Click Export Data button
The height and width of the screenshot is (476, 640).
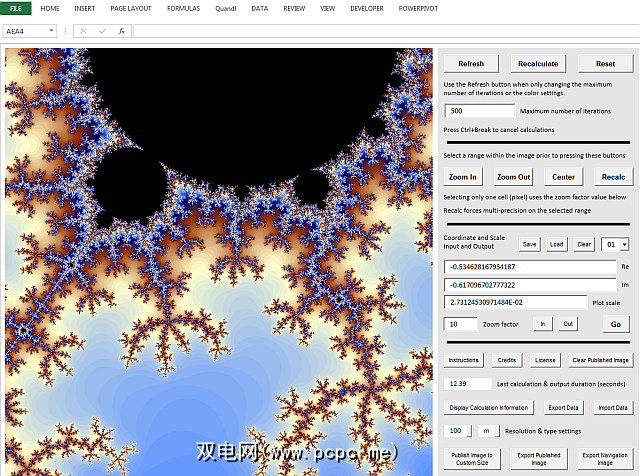click(564, 407)
